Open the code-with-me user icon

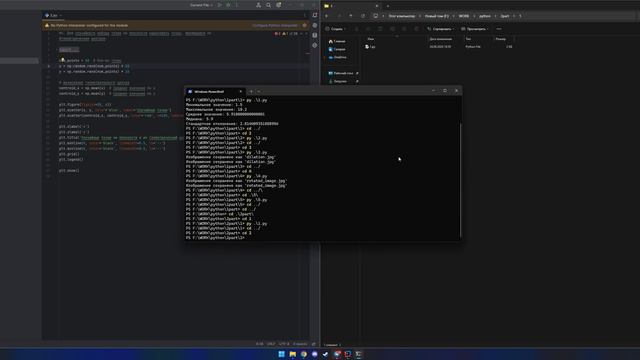258,5
